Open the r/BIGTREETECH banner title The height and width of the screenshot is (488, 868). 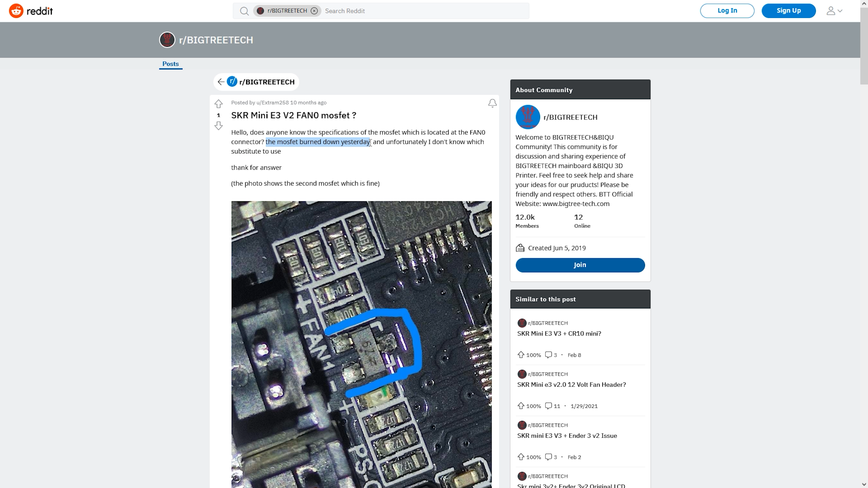pyautogui.click(x=216, y=40)
